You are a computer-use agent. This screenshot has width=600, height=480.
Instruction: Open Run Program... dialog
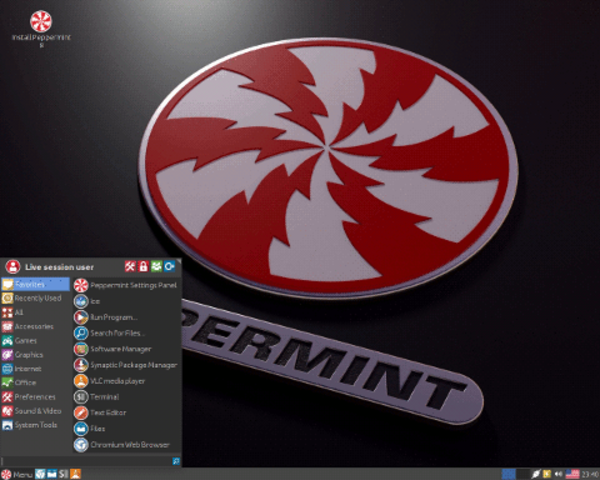coord(126,317)
